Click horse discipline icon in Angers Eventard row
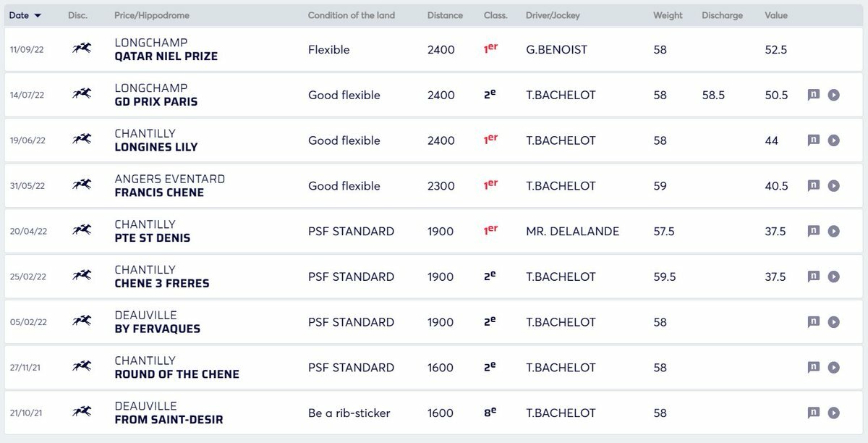The height and width of the screenshot is (443, 868). coord(82,185)
